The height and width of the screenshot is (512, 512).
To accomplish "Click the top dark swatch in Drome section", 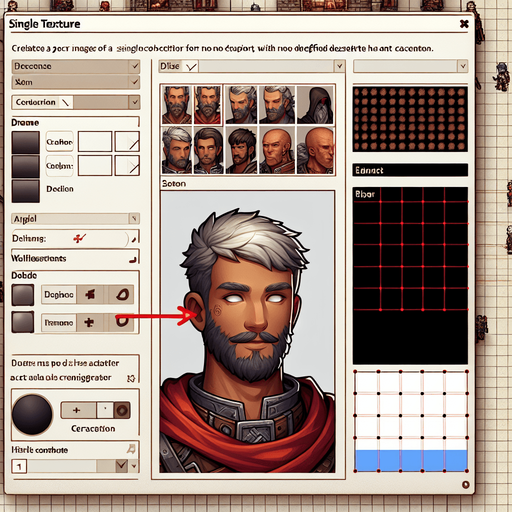I will (26, 142).
